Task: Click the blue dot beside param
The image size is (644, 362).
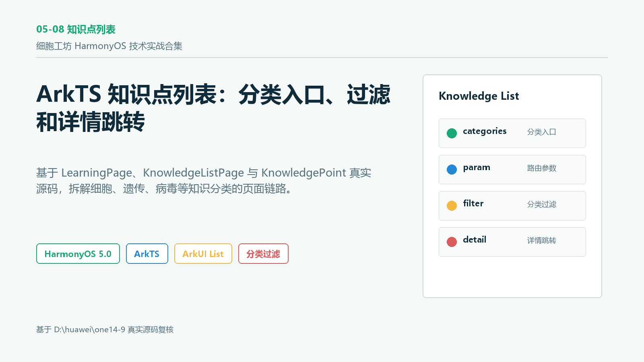Action: point(452,169)
